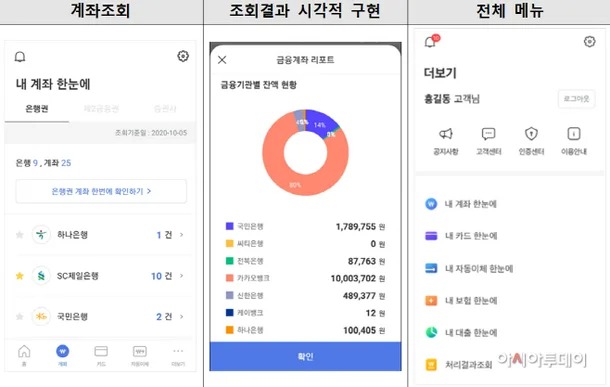The width and height of the screenshot is (610, 387).
Task: Open 내 카드 한눈에 menu item
Action: click(461, 236)
